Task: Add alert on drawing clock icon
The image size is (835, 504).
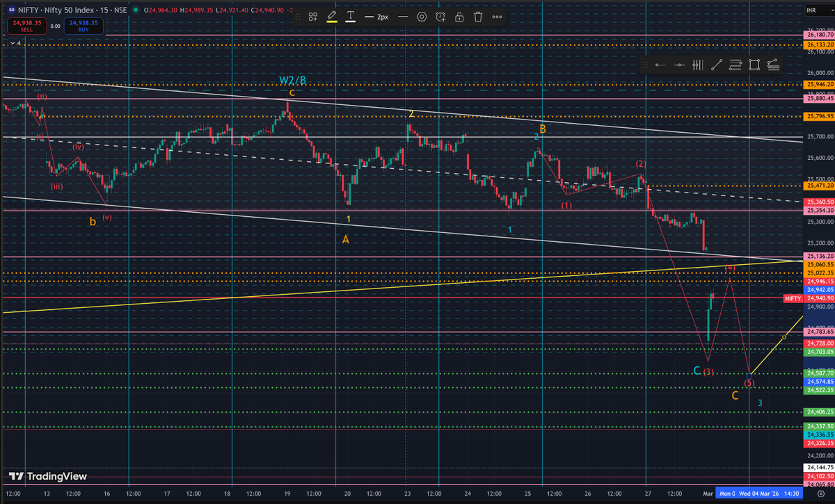Action: 440,16
